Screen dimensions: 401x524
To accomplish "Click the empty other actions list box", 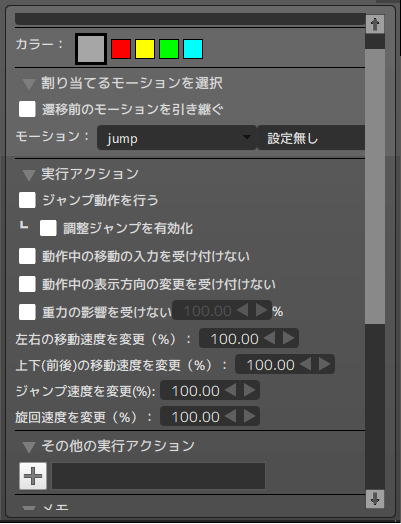I will 158,476.
